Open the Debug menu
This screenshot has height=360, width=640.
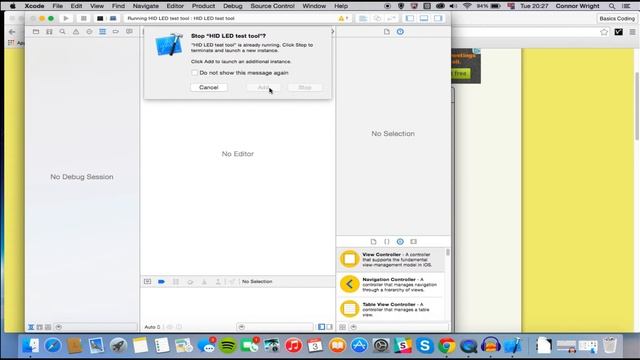233,6
